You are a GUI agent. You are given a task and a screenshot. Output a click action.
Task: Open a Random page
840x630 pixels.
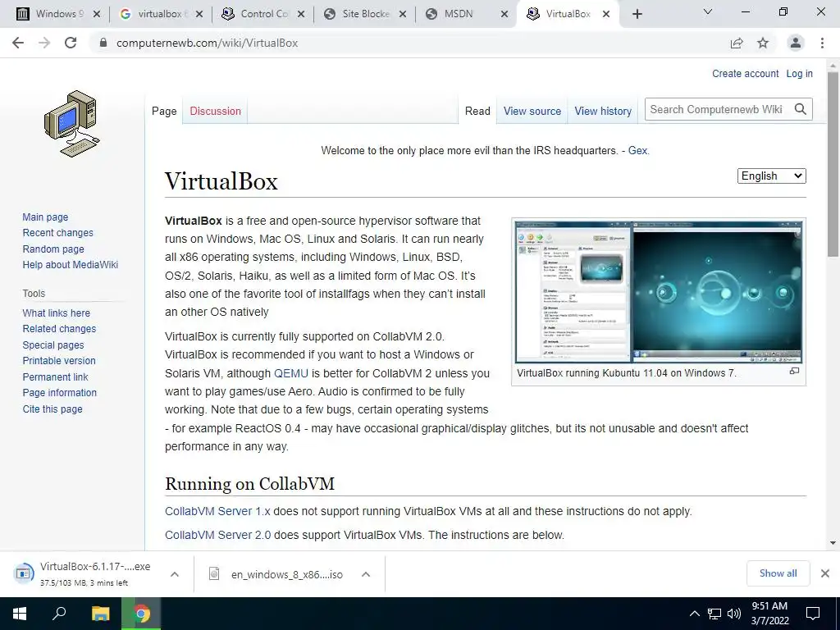[x=53, y=249]
